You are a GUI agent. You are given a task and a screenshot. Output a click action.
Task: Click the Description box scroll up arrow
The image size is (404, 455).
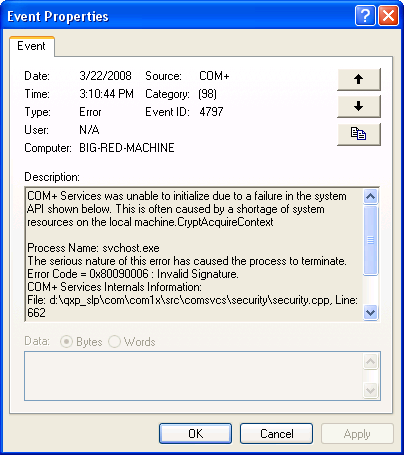[x=370, y=196]
